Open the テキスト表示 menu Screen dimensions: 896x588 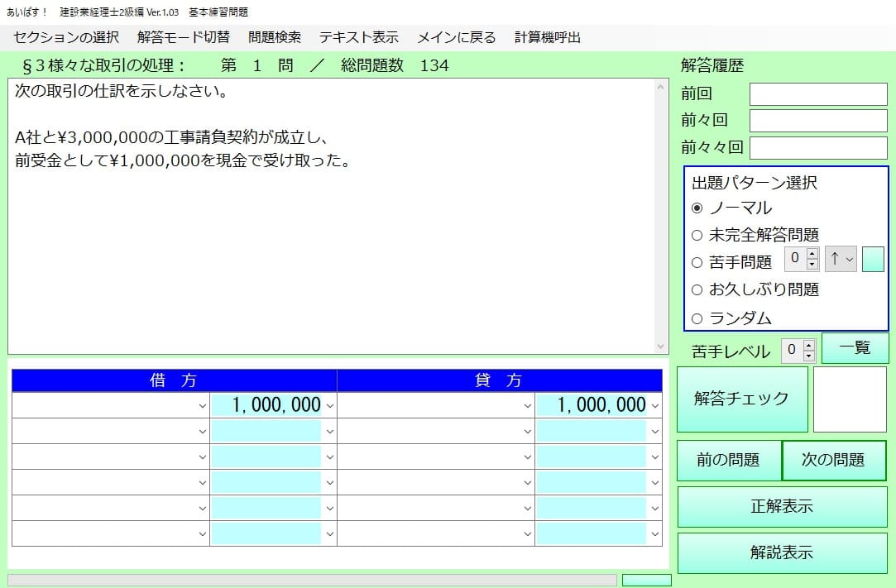click(x=358, y=36)
